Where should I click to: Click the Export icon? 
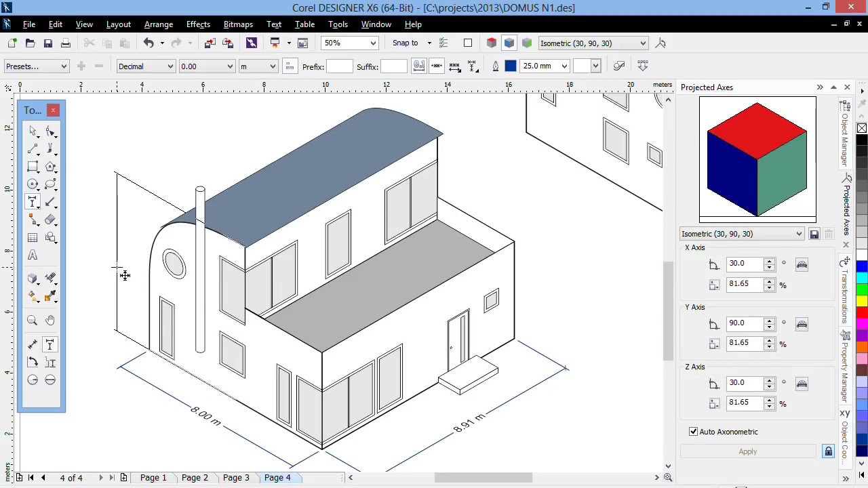(228, 43)
